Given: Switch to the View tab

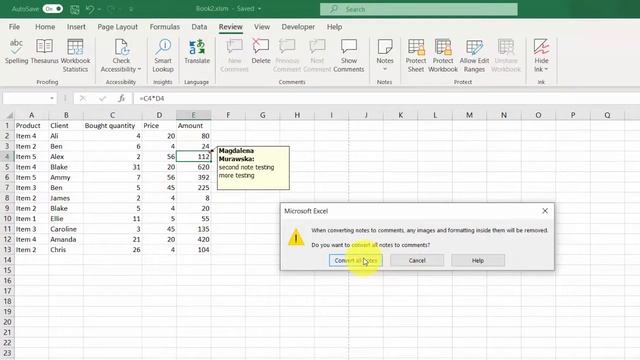Looking at the screenshot, I should 262,27.
